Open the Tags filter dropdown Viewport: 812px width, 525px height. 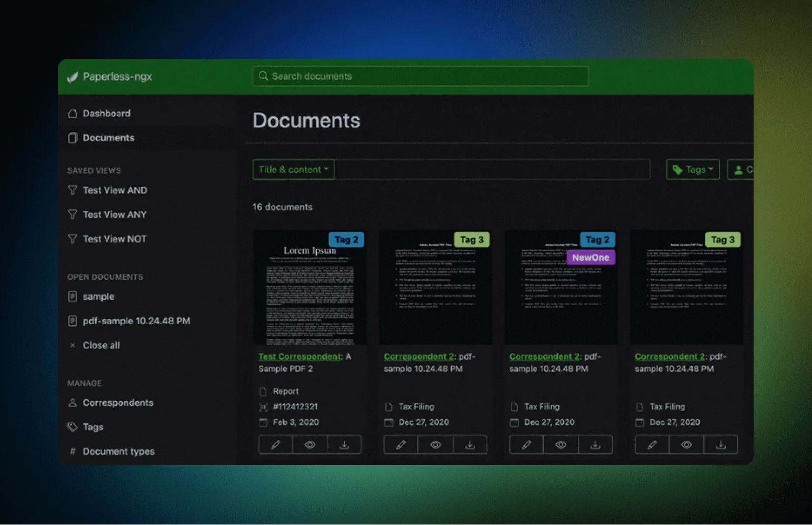pyautogui.click(x=693, y=170)
